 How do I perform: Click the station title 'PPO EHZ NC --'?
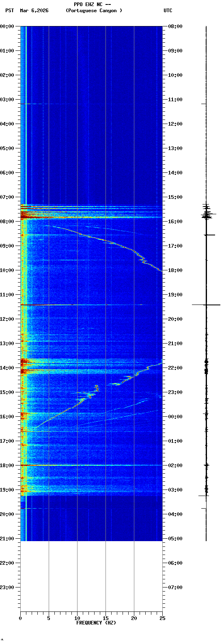point(93,4)
